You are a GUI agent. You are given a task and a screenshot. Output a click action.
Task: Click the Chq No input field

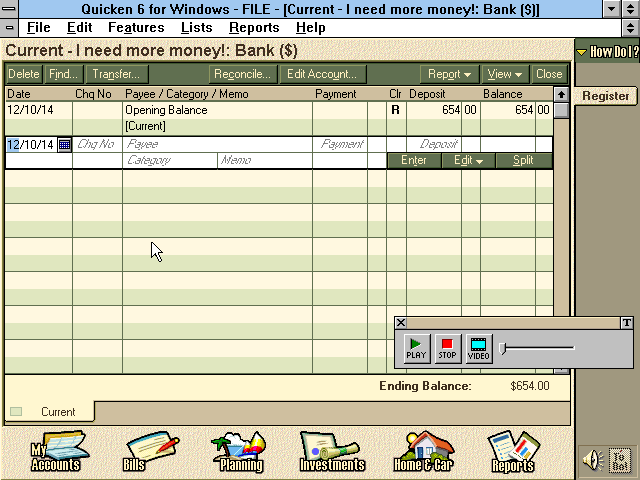(x=97, y=144)
